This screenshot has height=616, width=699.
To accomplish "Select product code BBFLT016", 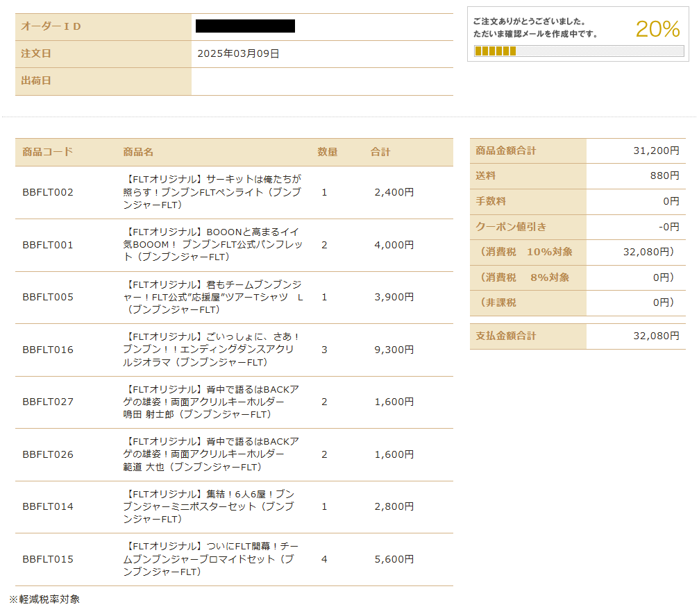I will click(48, 350).
